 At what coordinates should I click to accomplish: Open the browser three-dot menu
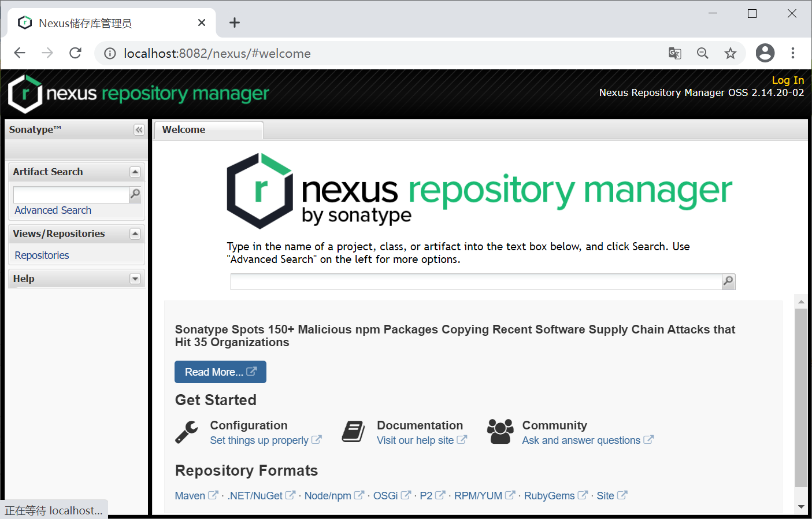click(793, 53)
